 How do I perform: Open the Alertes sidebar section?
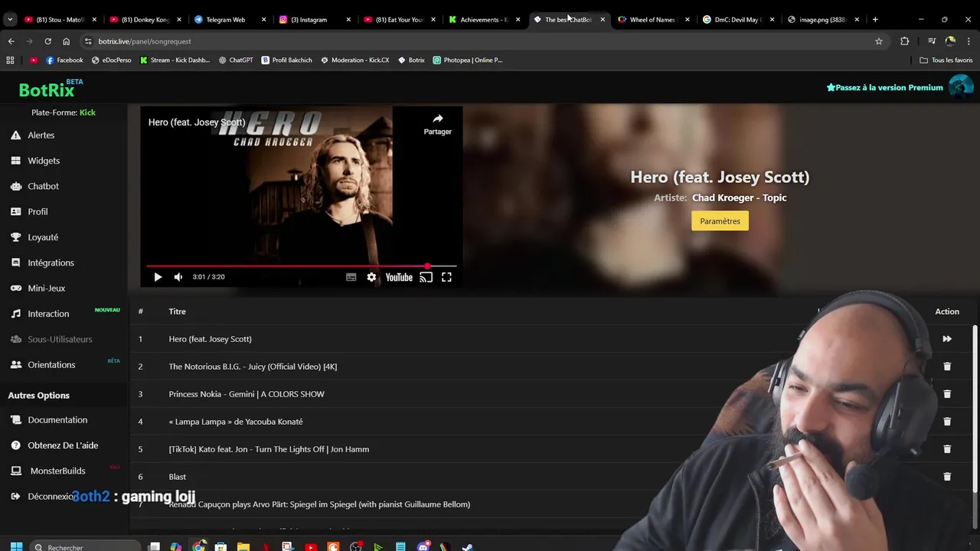(x=41, y=135)
